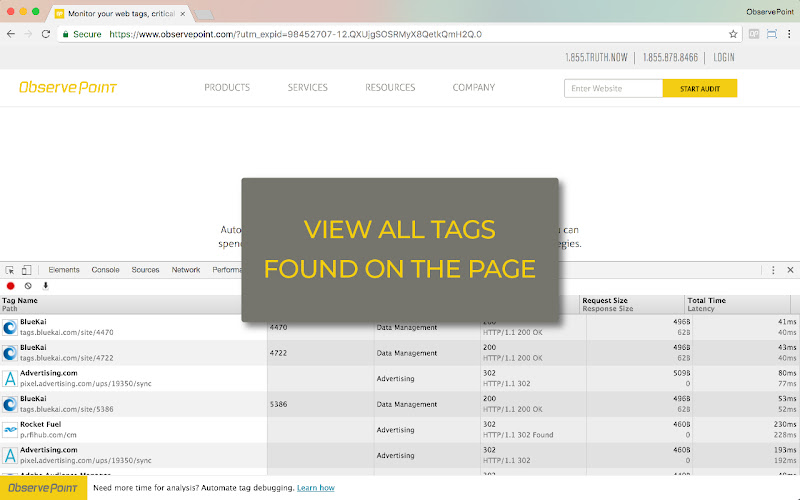Viewport: 800px width, 500px height.
Task: Select the tags.bluekai.com/site/4722 path
Action: [x=67, y=358]
